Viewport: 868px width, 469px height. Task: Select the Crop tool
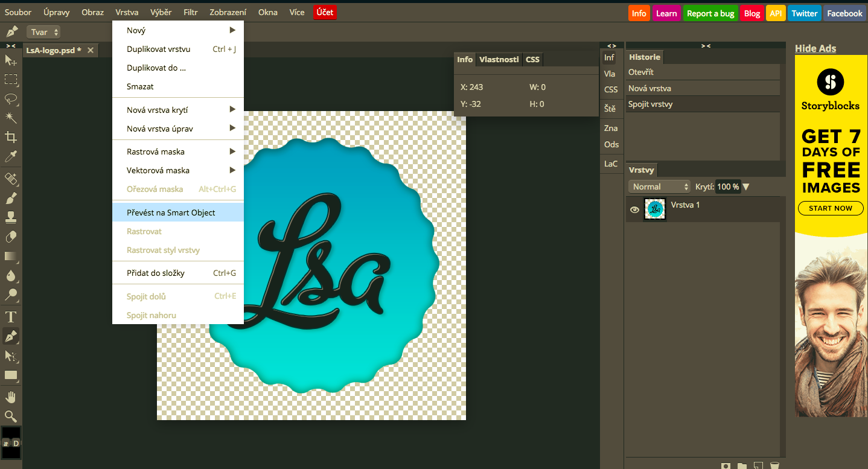(10, 137)
